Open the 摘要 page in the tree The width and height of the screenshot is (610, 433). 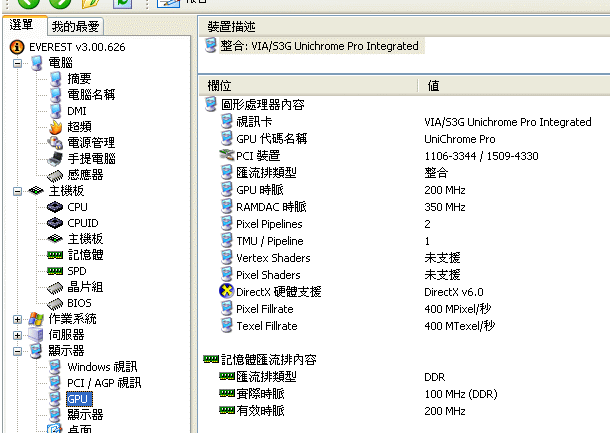pyautogui.click(x=79, y=79)
